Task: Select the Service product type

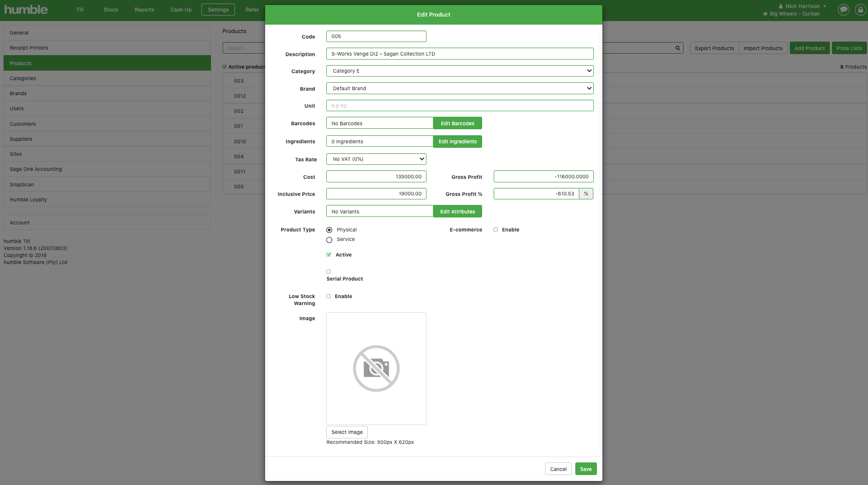Action: pyautogui.click(x=329, y=240)
